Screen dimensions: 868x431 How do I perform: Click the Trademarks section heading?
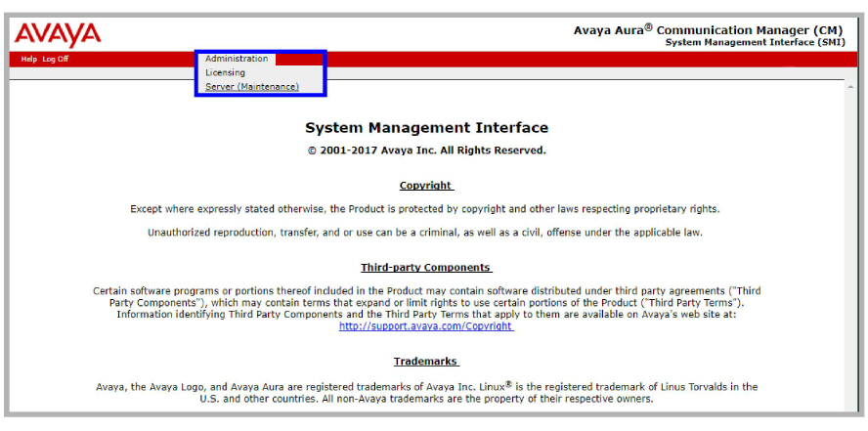tap(426, 362)
